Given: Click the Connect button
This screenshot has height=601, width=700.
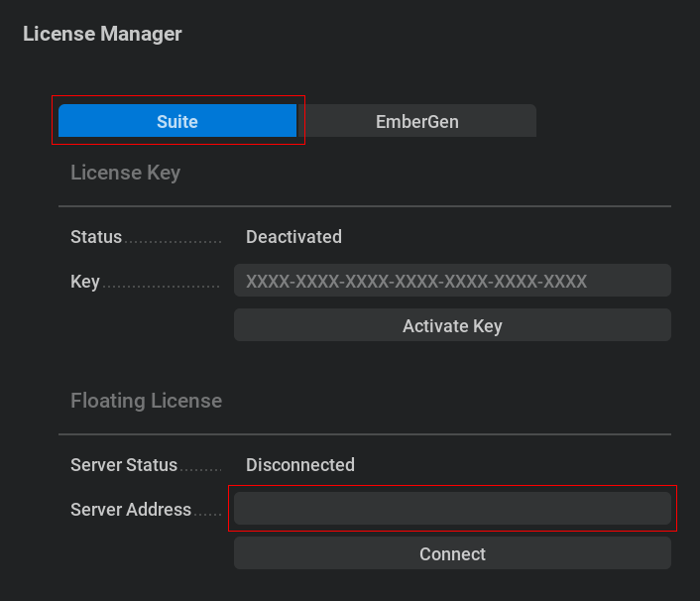Looking at the screenshot, I should point(452,553).
